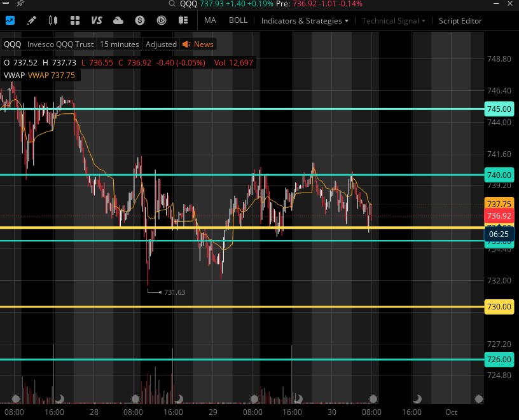Click the orange 737.75 VWAP price tag
Image resolution: width=519 pixels, height=420 pixels.
tap(499, 204)
